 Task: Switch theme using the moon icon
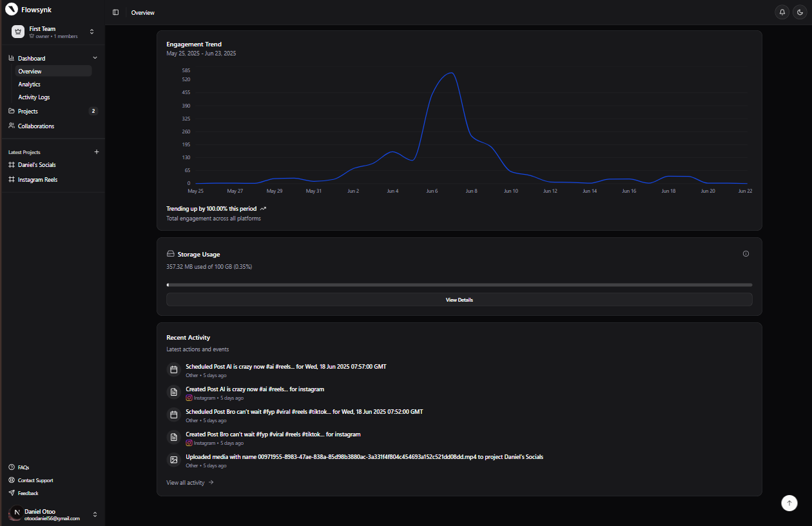(x=800, y=12)
